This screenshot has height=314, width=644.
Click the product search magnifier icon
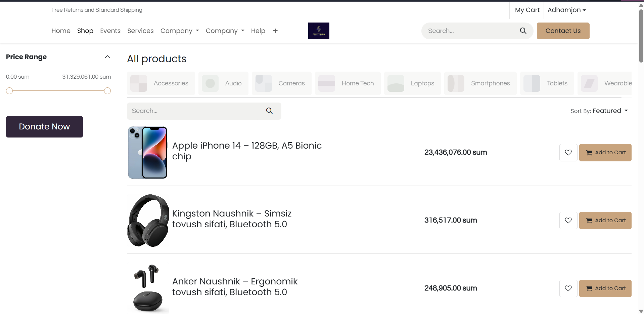coord(269,111)
